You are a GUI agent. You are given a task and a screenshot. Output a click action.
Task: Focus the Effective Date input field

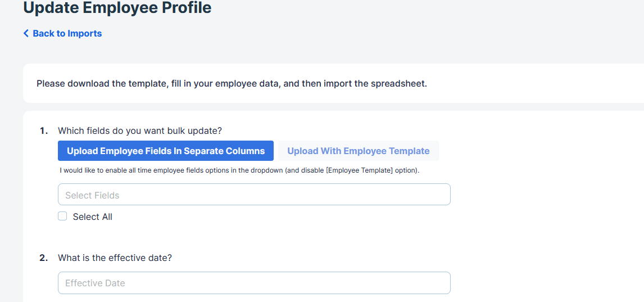coord(254,283)
